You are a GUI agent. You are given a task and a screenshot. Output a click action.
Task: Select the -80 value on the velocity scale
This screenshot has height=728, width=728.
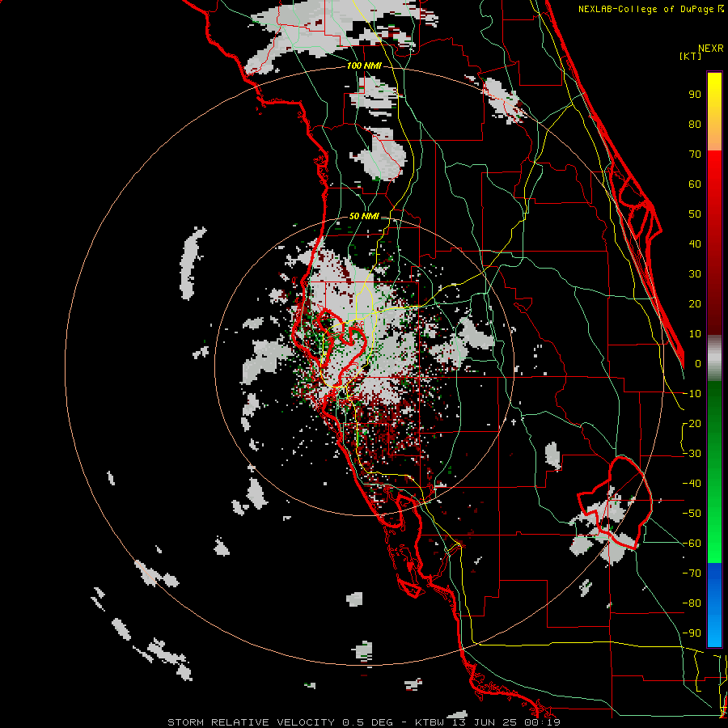[692, 603]
